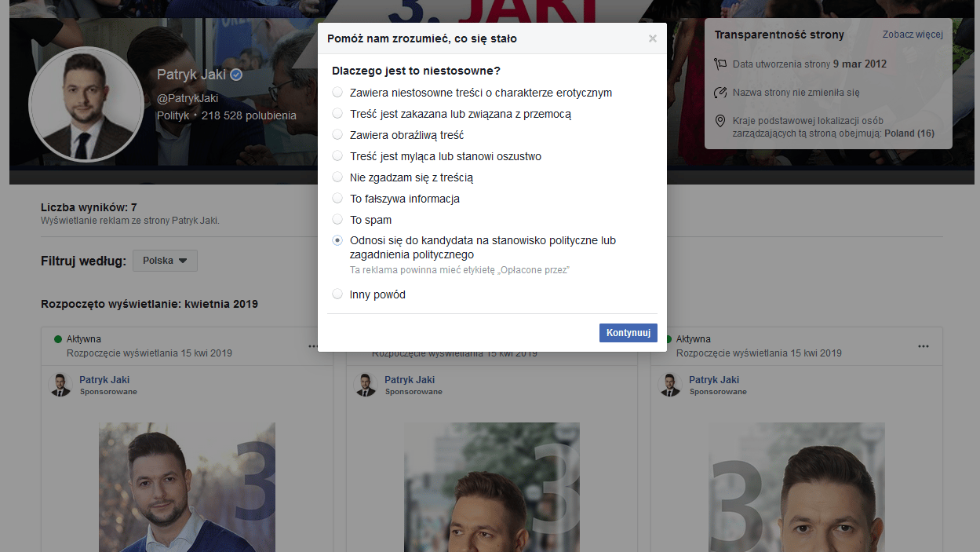
Task: Close the report dialog with the X
Action: click(652, 38)
